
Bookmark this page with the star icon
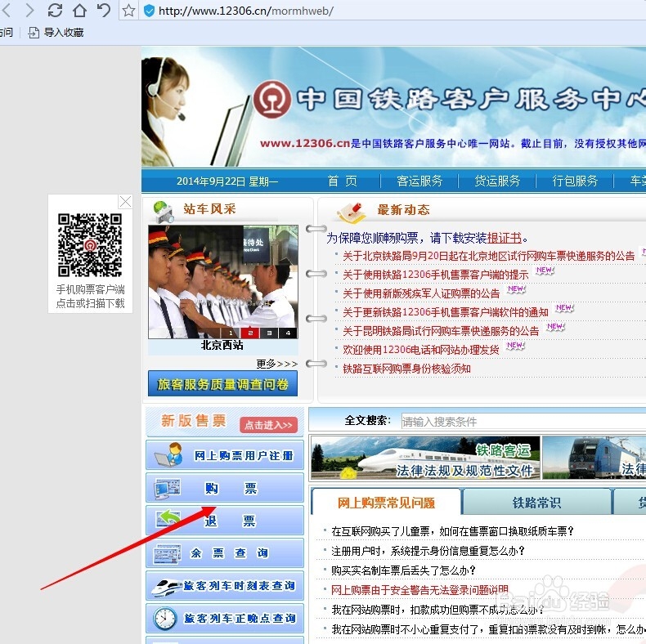[128, 11]
